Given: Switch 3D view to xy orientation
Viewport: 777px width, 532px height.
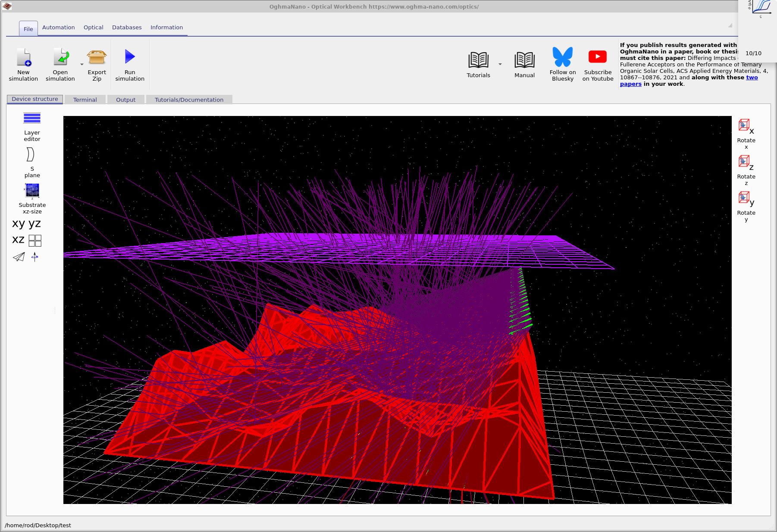Looking at the screenshot, I should click(x=18, y=223).
